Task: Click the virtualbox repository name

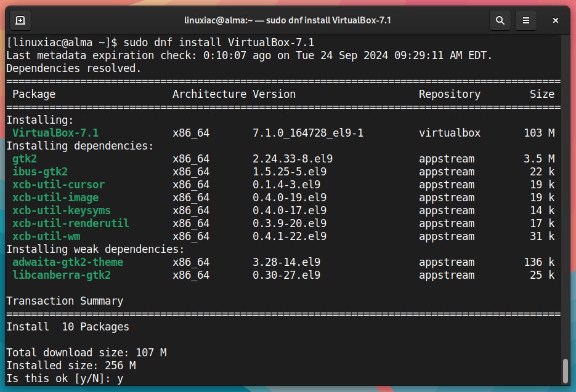Action: coord(450,133)
